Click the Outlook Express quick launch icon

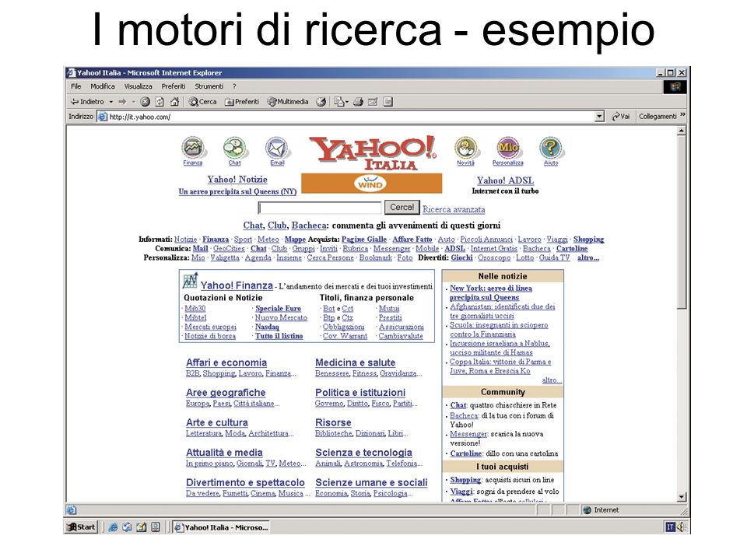pos(127,527)
